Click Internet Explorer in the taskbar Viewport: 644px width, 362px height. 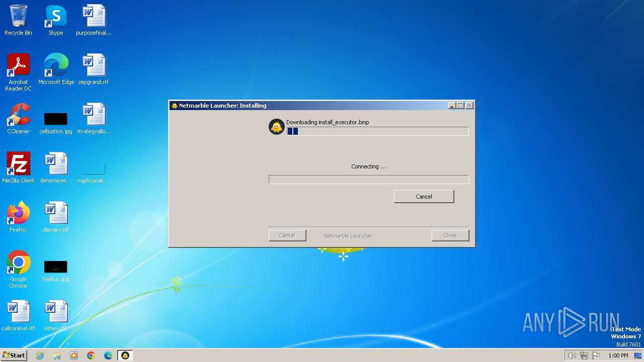[40, 355]
